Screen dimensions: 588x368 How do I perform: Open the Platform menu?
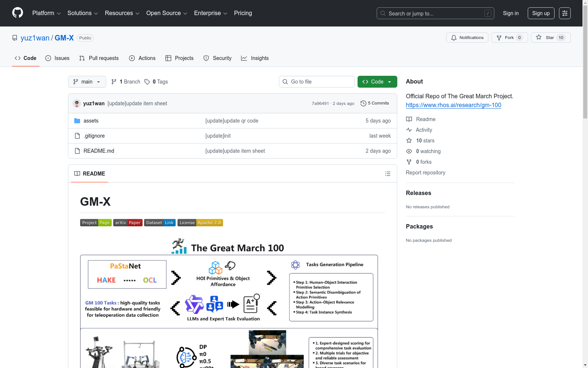[46, 13]
